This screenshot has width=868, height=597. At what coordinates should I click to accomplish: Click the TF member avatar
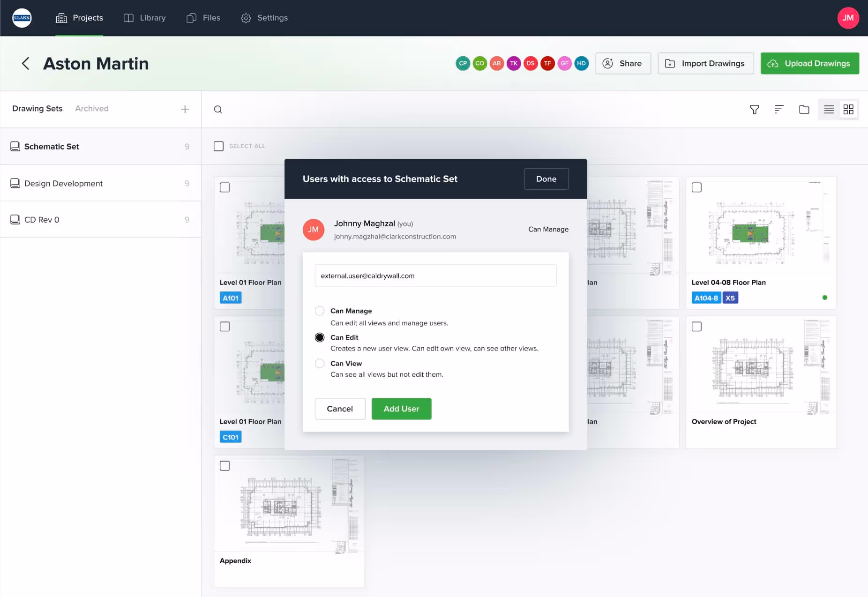point(547,63)
